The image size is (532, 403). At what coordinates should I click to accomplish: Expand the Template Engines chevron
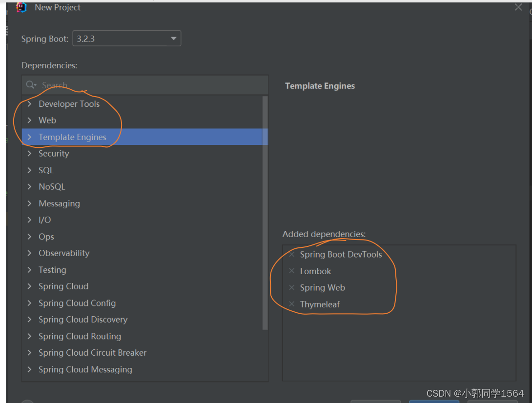coord(29,137)
